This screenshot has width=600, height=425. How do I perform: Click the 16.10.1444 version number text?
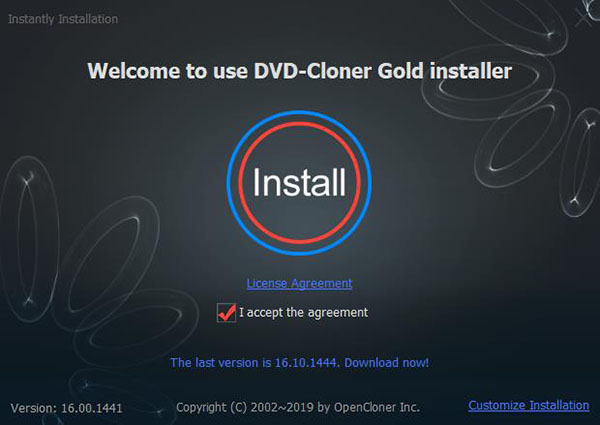(x=306, y=362)
